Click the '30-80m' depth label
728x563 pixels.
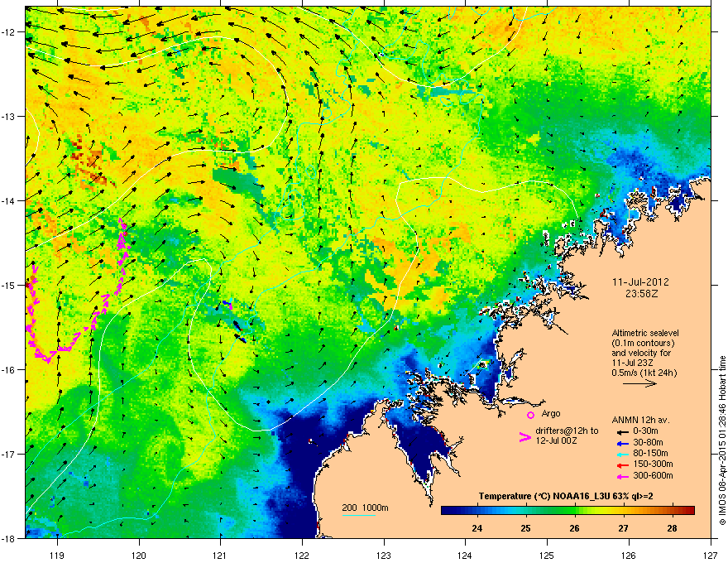[648, 442]
